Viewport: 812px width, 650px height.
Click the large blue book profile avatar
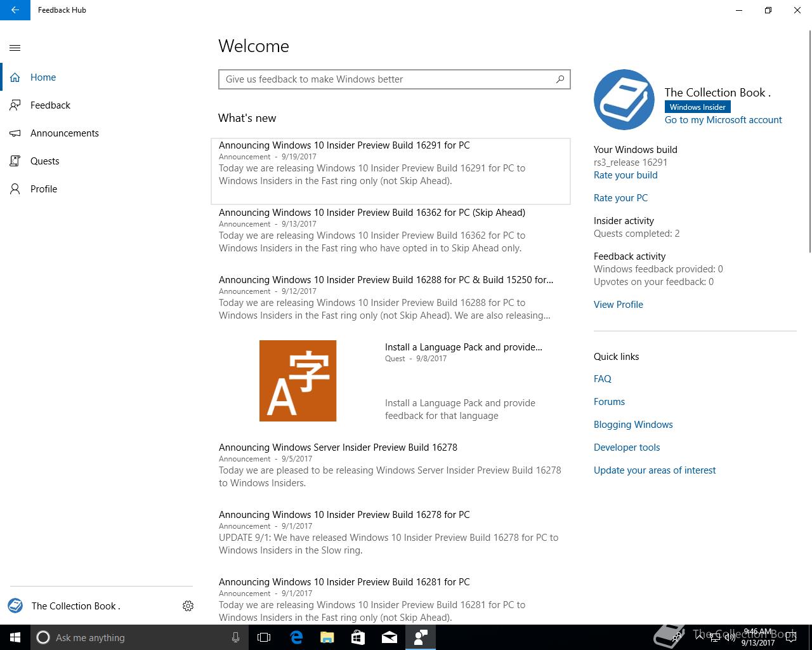(624, 100)
